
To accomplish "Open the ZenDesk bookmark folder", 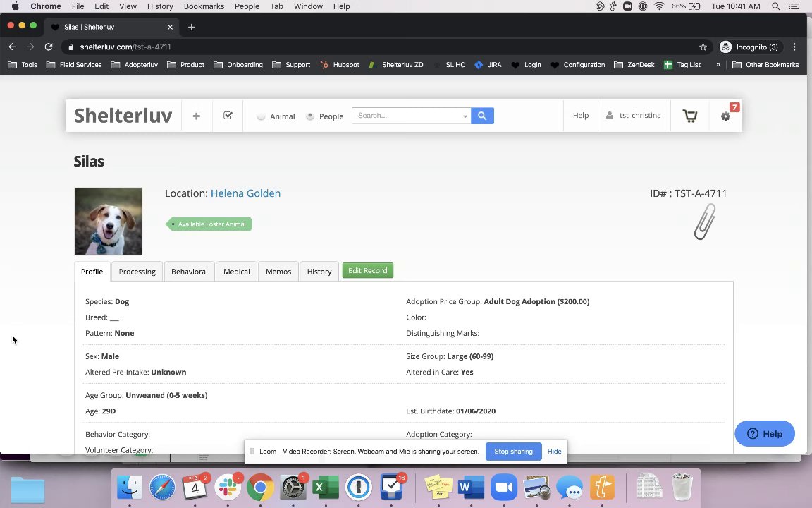I will pos(634,65).
